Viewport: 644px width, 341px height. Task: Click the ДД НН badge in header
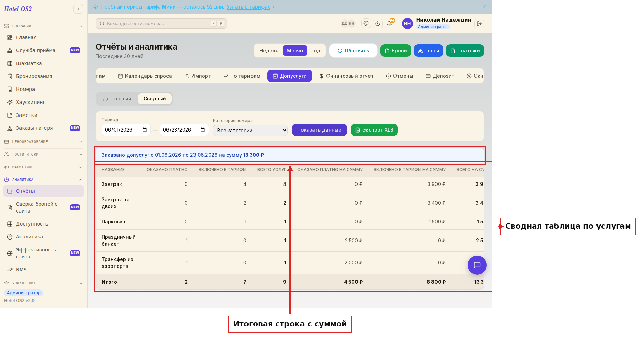[x=348, y=24]
